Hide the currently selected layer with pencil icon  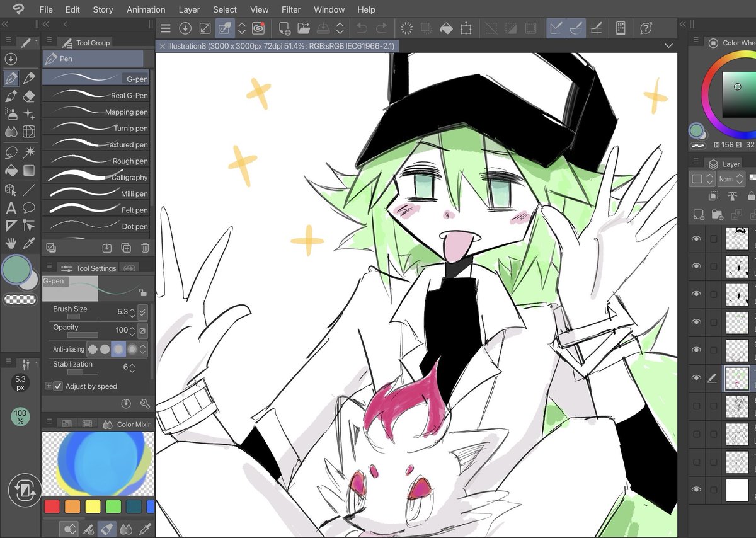tap(696, 377)
